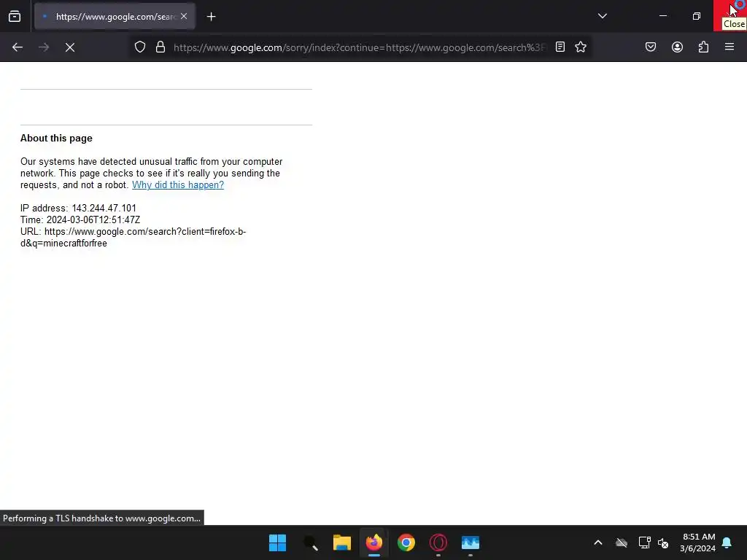Open File Explorer from taskbar
This screenshot has height=560, width=747.
342,542
